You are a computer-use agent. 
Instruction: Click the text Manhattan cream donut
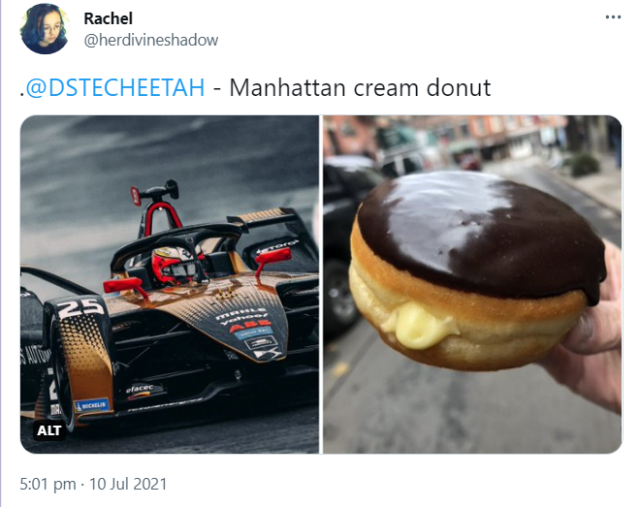[360, 87]
